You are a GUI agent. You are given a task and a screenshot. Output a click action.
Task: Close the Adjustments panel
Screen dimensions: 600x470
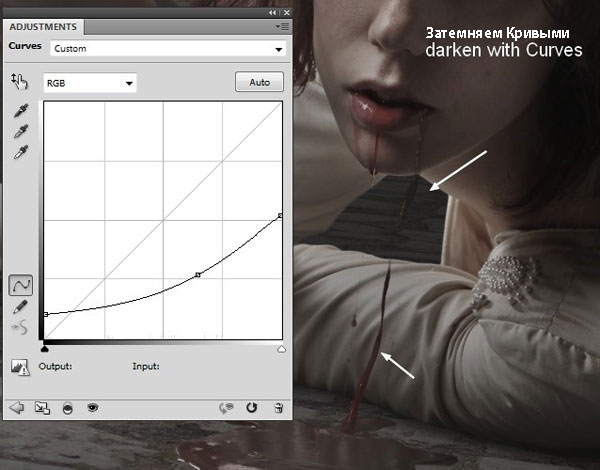(x=287, y=13)
